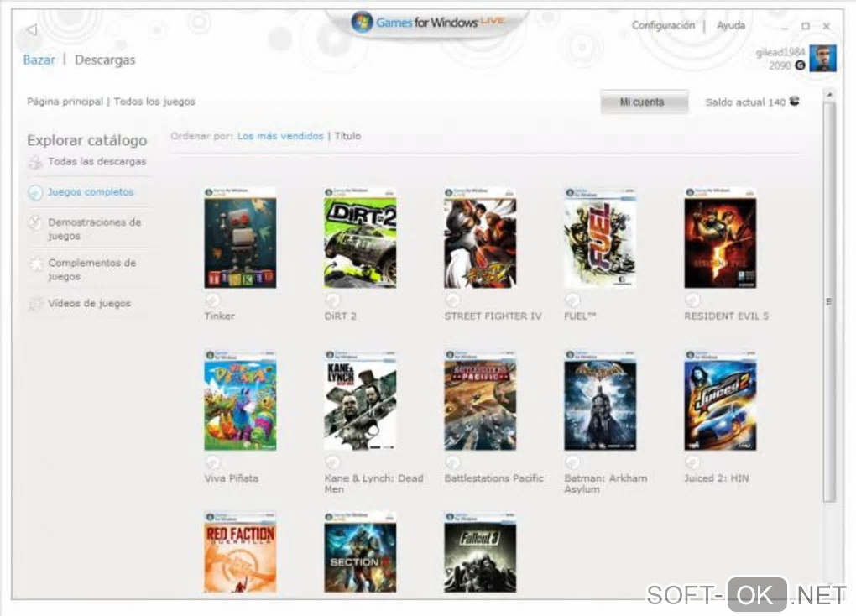This screenshot has height=616, width=856.
Task: Open the Section 8 cover
Action: pyautogui.click(x=360, y=553)
